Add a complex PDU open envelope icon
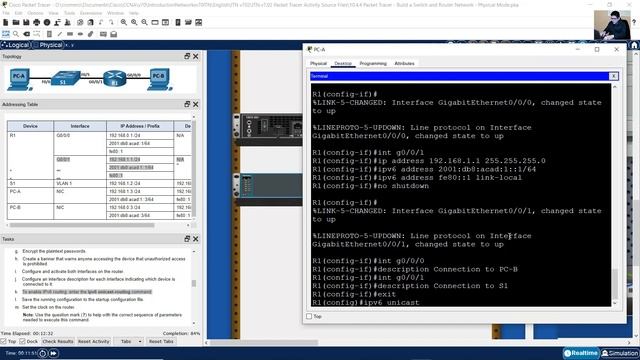The image size is (640, 360). tap(113, 34)
